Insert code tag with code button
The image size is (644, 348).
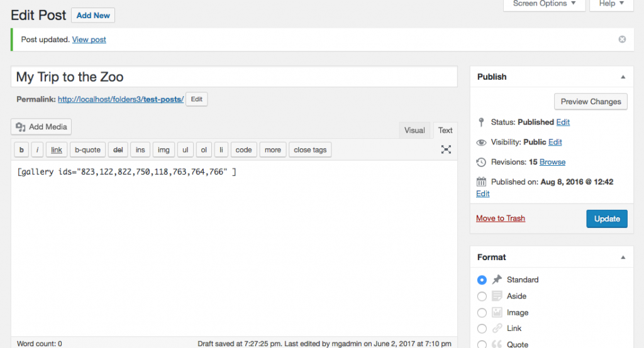click(243, 150)
